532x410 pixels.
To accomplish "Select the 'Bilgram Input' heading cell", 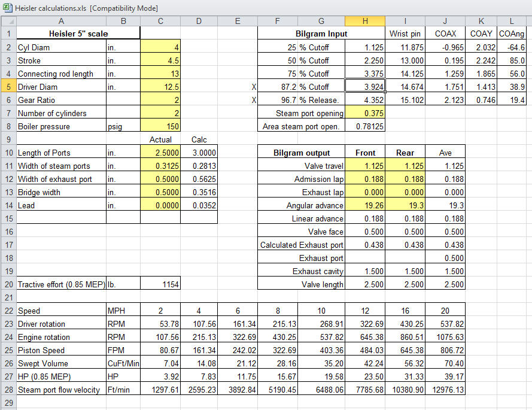I will tap(321, 34).
